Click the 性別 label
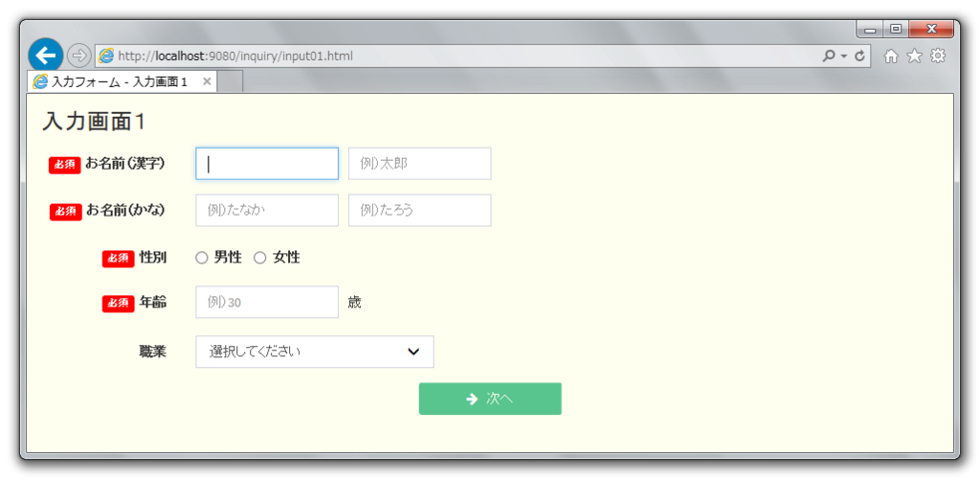The width and height of the screenshot is (980, 479). pyautogui.click(x=153, y=258)
